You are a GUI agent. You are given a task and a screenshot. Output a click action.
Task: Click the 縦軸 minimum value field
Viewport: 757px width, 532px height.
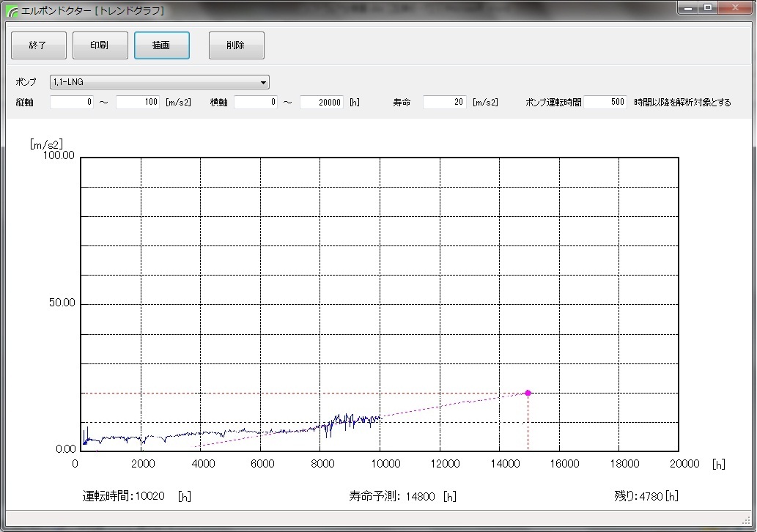72,103
